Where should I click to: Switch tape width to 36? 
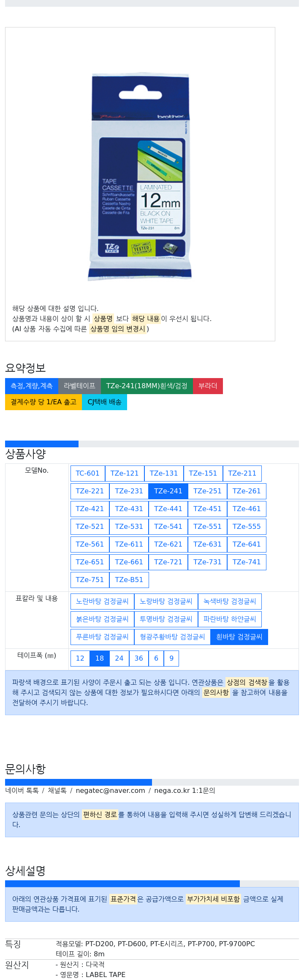[x=139, y=659]
